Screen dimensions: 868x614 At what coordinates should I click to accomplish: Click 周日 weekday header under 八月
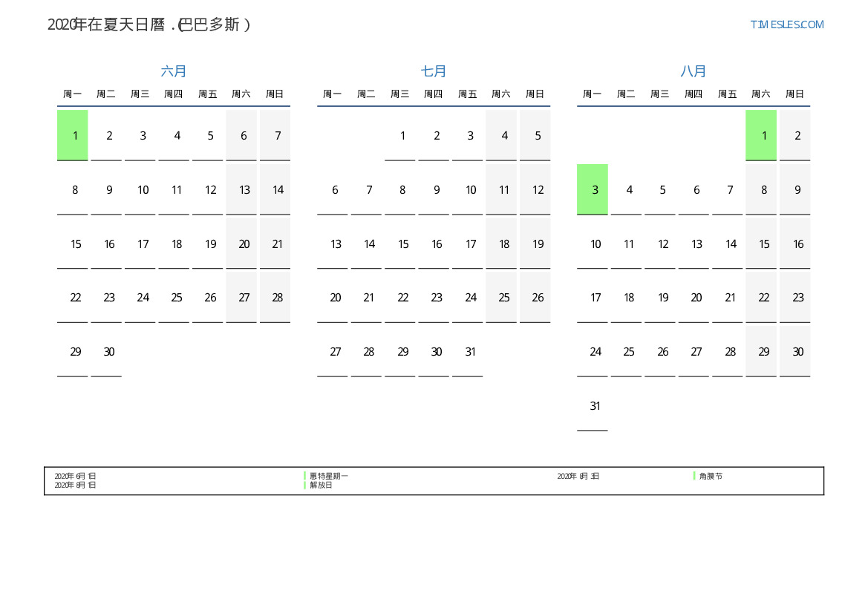[x=794, y=94]
